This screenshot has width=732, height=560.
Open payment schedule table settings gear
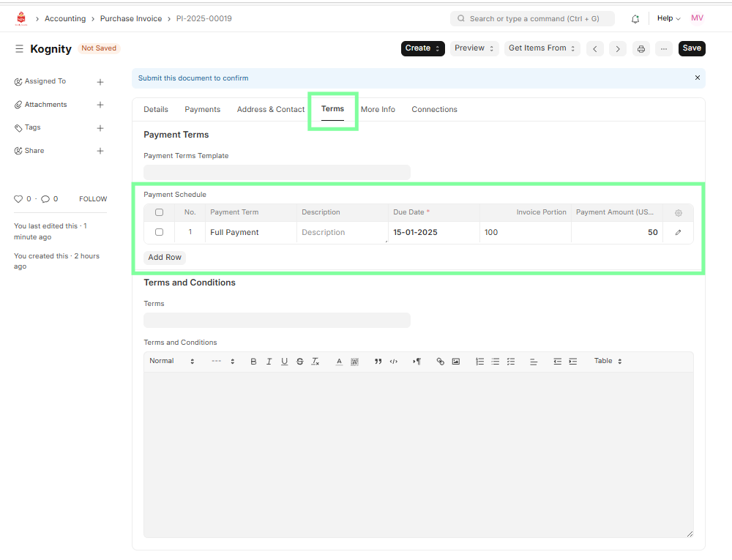coord(678,213)
